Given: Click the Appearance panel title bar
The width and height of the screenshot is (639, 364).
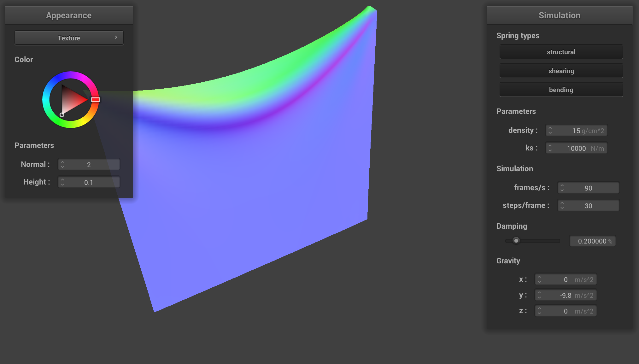Looking at the screenshot, I should click(x=69, y=15).
